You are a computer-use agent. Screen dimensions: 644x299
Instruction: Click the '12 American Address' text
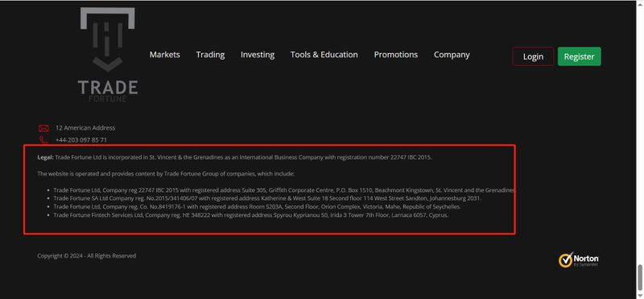point(85,128)
